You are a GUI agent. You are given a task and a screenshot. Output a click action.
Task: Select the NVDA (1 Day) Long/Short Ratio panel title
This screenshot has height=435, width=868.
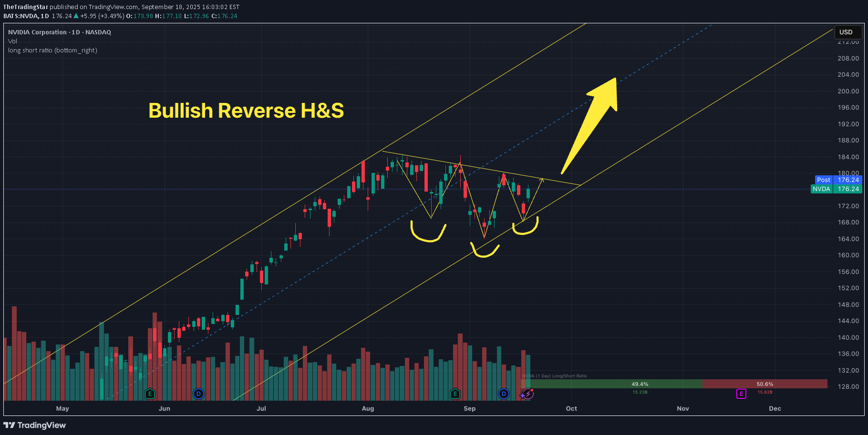coord(554,376)
